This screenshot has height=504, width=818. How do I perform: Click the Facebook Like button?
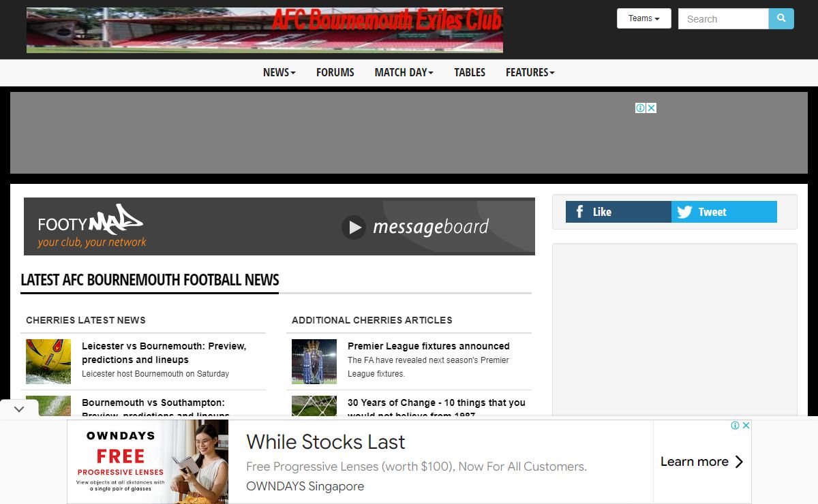pyautogui.click(x=618, y=212)
